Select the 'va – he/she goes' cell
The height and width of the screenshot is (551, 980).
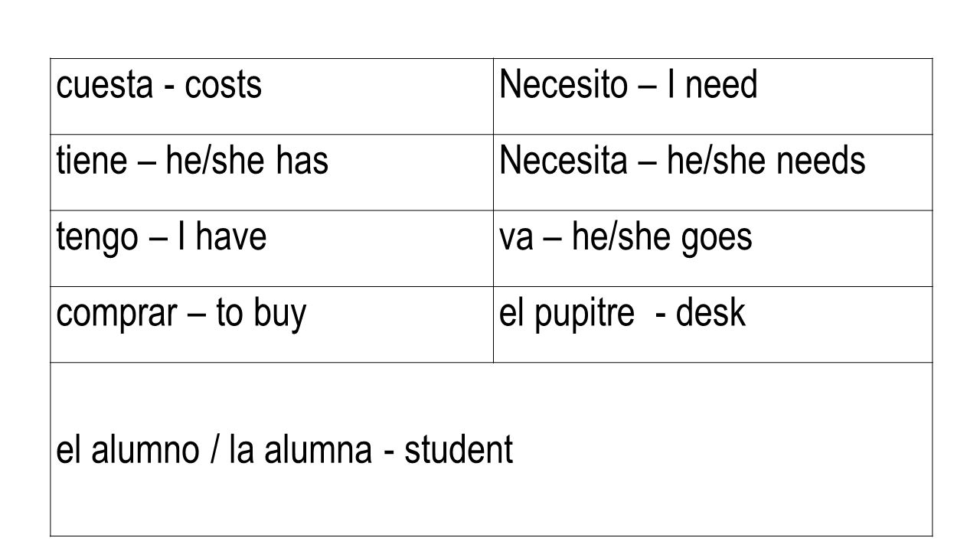coord(714,249)
